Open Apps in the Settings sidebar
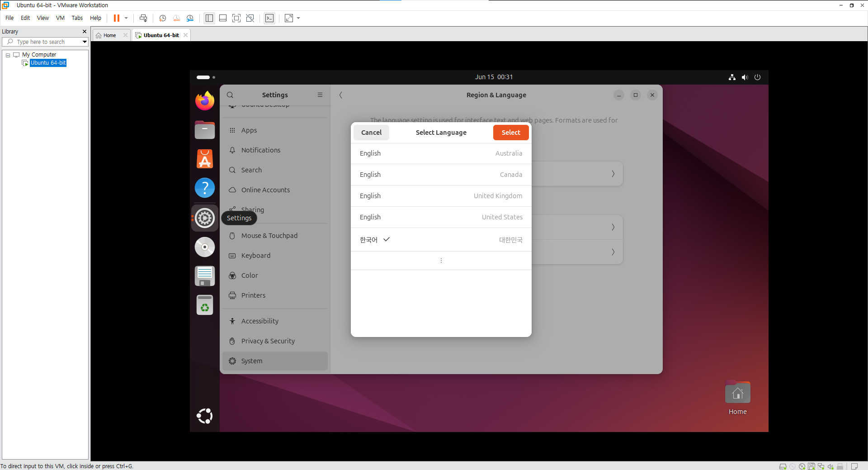 coord(275,130)
